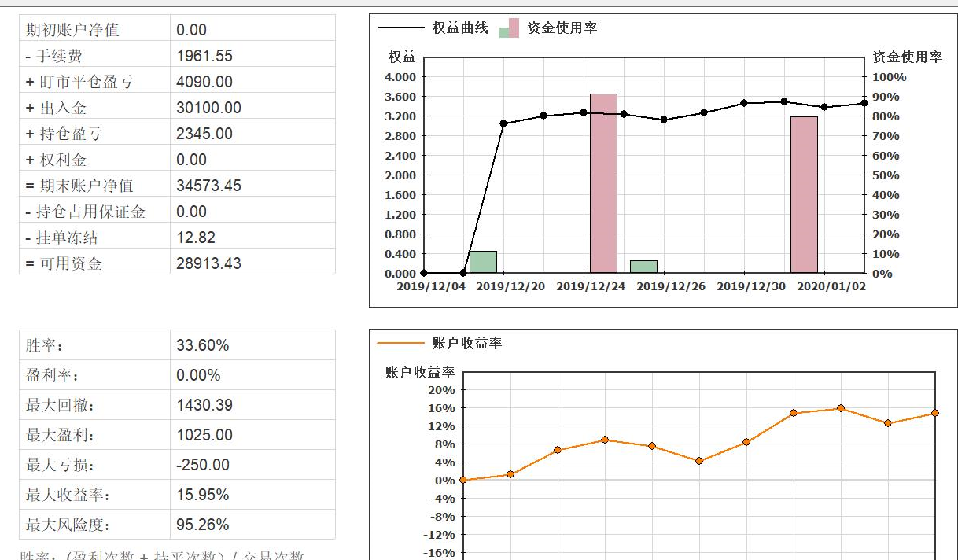Click the last orange data point on the return curve
This screenshot has height=560, width=958.
tap(935, 413)
